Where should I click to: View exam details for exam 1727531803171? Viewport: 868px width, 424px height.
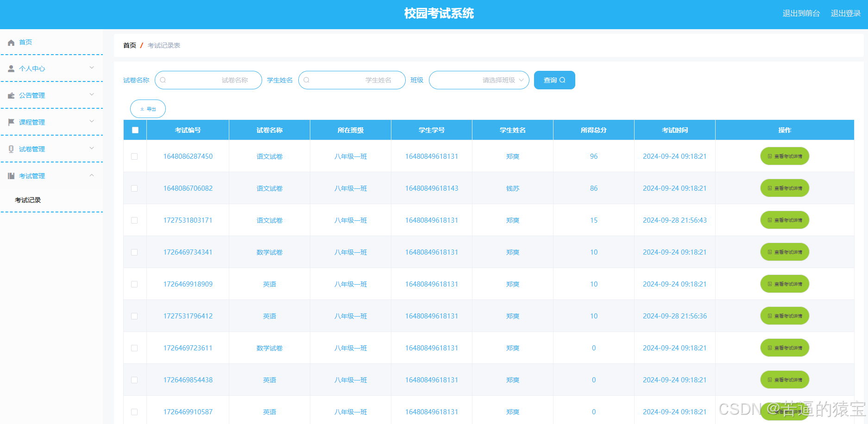click(785, 220)
